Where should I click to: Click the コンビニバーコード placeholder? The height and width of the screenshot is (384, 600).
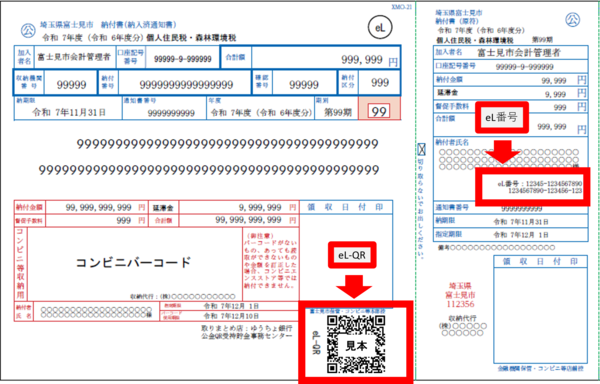pyautogui.click(x=133, y=262)
